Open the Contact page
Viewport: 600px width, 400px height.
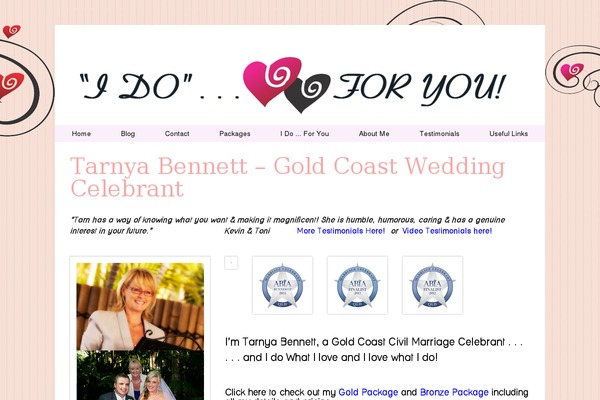click(x=177, y=134)
